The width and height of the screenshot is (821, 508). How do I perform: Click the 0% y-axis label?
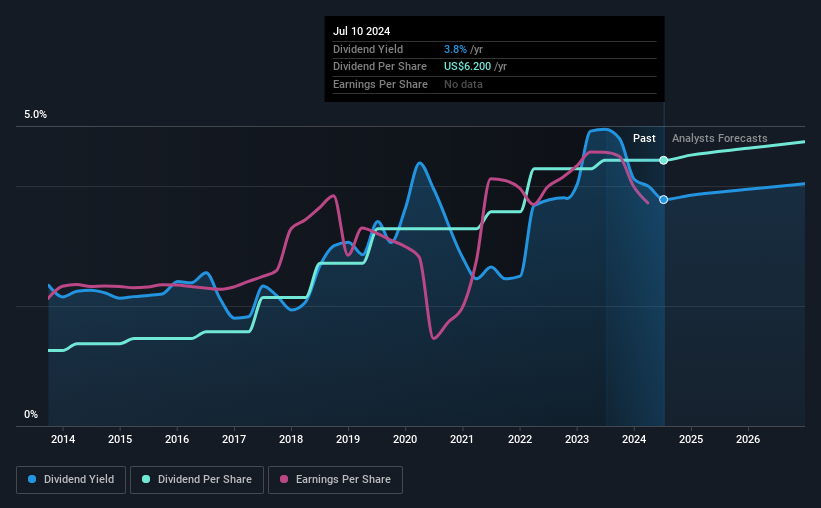click(x=31, y=414)
